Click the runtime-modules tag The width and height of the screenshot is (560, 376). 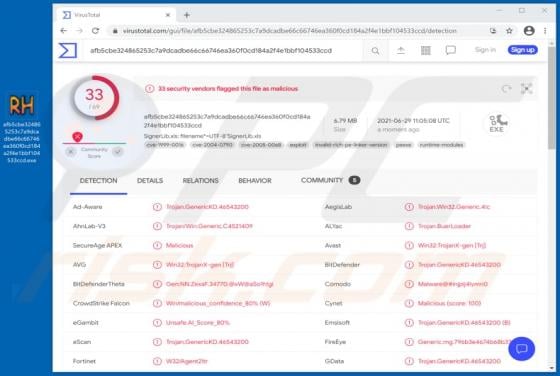point(441,145)
